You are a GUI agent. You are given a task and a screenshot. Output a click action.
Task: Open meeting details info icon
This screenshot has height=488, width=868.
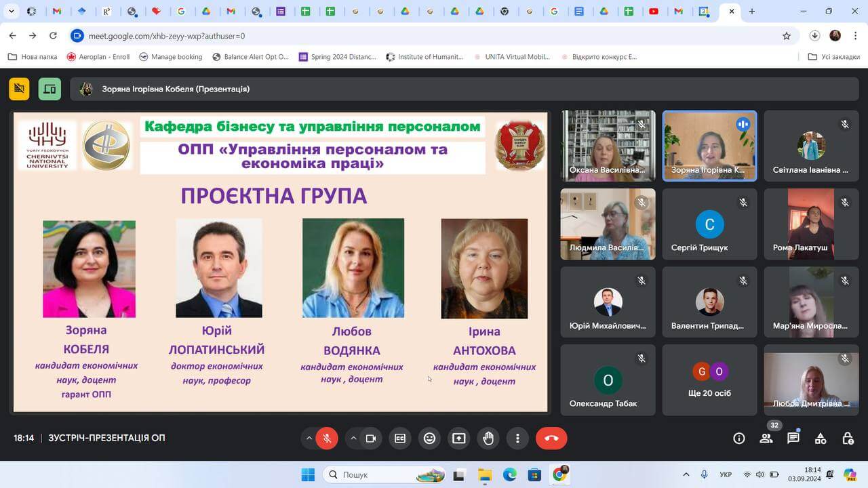coord(739,439)
